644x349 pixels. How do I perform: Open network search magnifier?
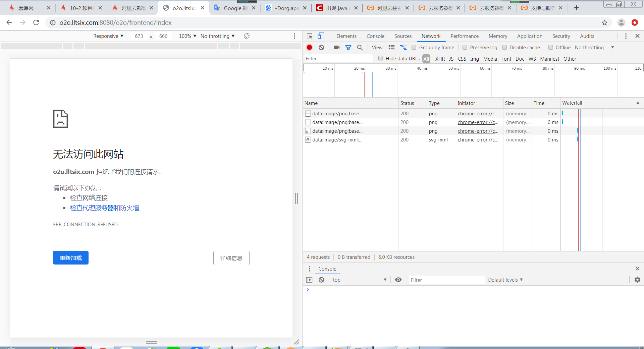360,48
